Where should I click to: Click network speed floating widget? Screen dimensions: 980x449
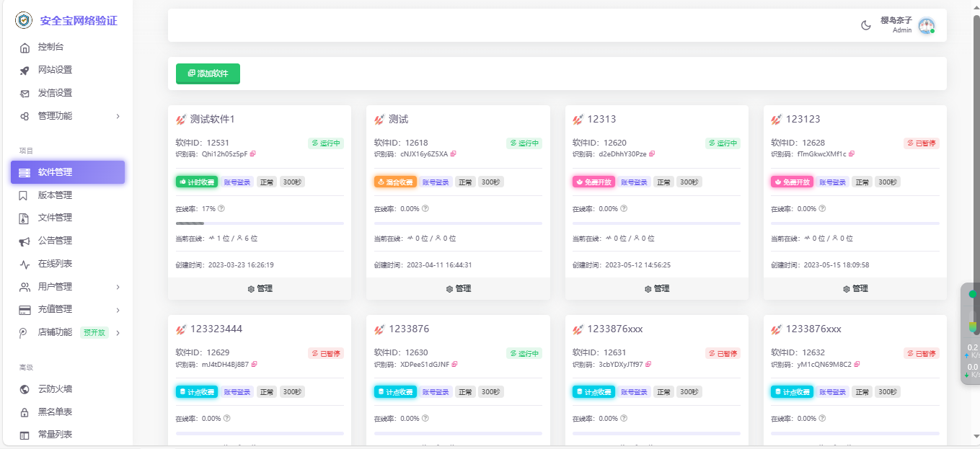pyautogui.click(x=971, y=334)
